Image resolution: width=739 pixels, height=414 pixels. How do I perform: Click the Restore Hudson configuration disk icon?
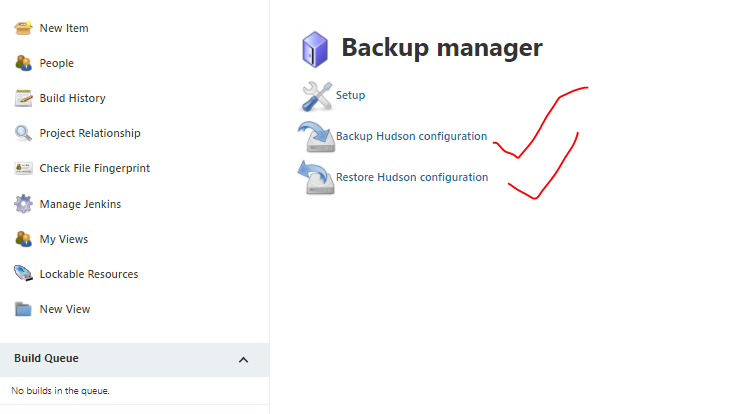pos(316,177)
